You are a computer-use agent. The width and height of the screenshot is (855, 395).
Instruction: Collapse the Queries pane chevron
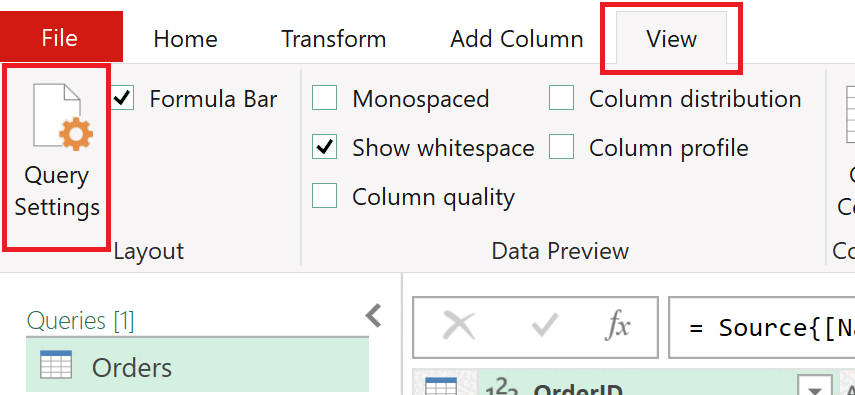coord(374,315)
